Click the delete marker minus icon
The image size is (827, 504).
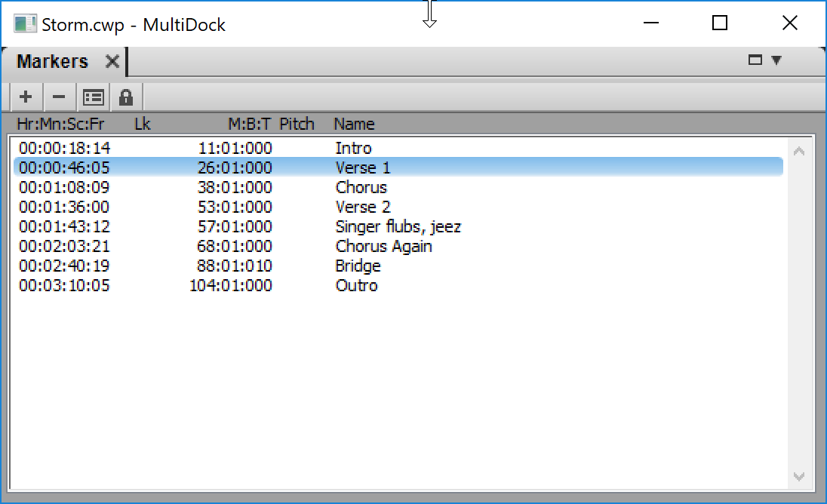pos(59,97)
